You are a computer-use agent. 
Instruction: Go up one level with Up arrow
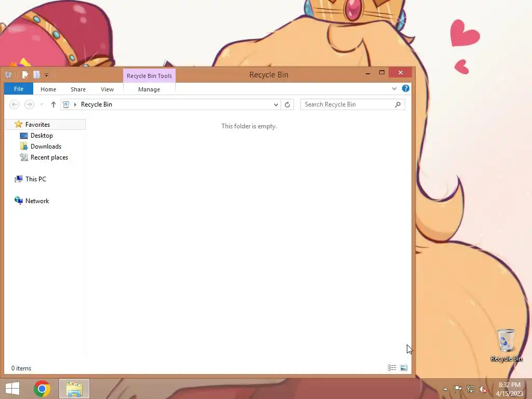[54, 104]
